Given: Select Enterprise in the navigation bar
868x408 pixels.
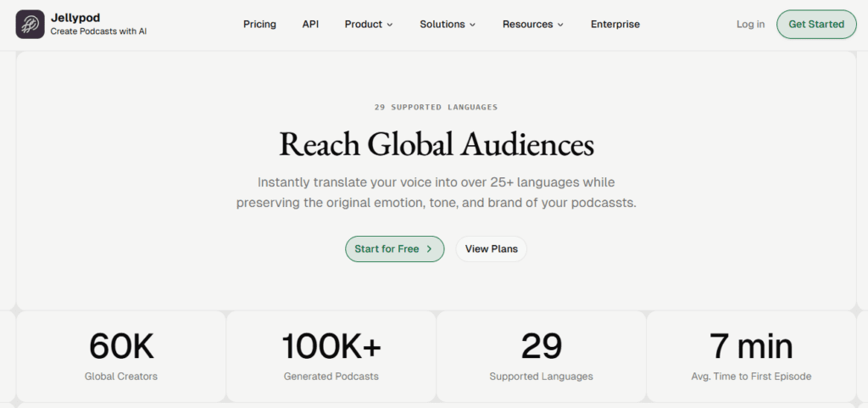Looking at the screenshot, I should [615, 25].
